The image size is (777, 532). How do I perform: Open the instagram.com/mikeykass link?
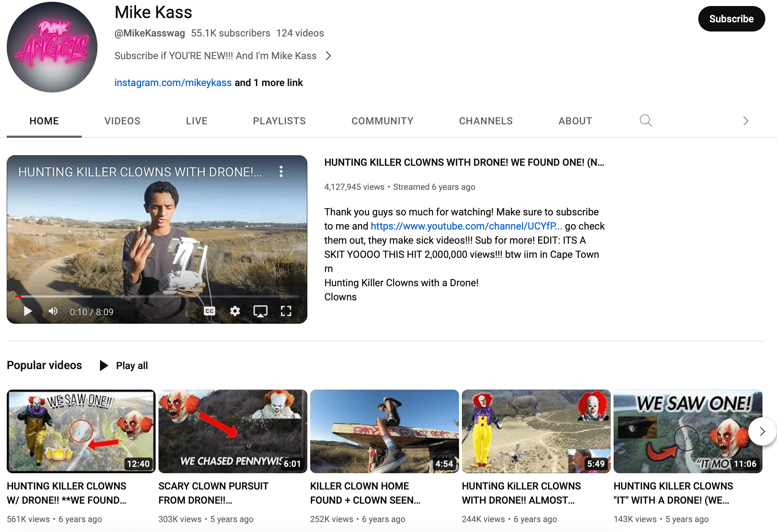coord(173,83)
